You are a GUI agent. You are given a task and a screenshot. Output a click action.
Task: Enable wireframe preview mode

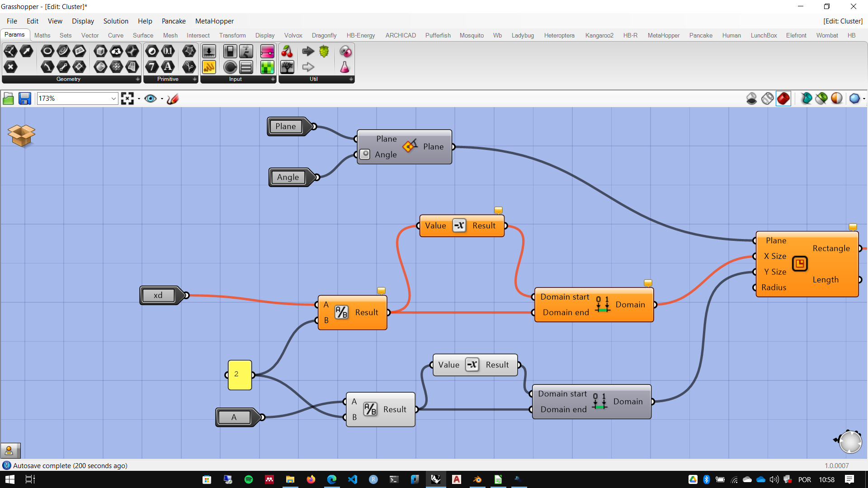(x=767, y=99)
